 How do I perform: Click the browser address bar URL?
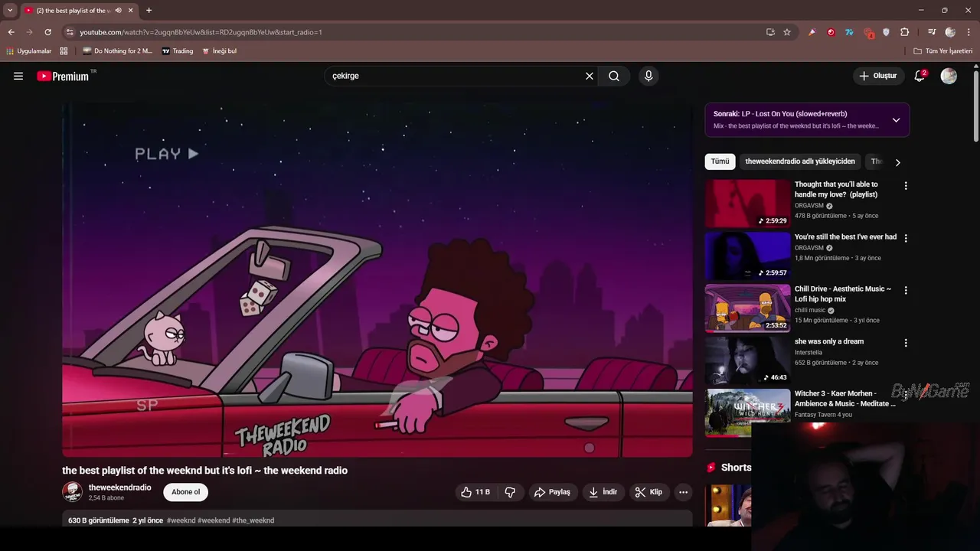(x=201, y=32)
